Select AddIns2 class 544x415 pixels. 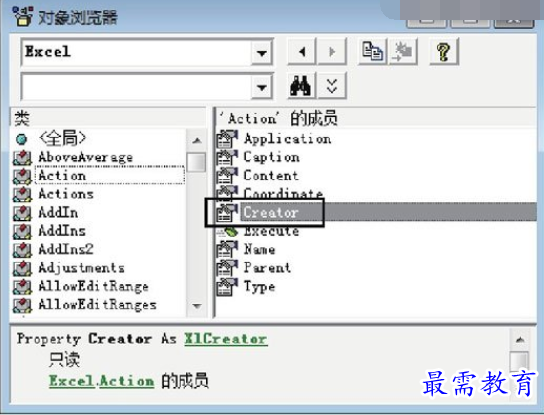click(x=66, y=249)
